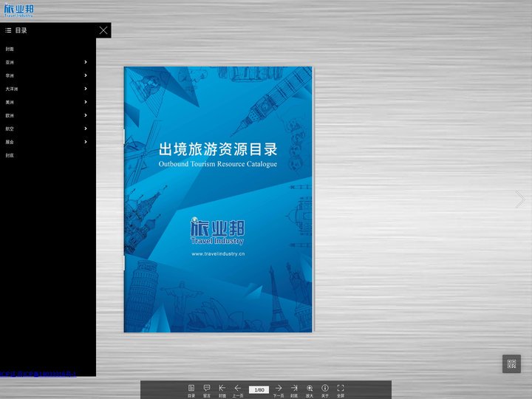Click the 旅业邦 Travel Industry logo at top left
This screenshot has height=399, width=532.
[18, 10]
